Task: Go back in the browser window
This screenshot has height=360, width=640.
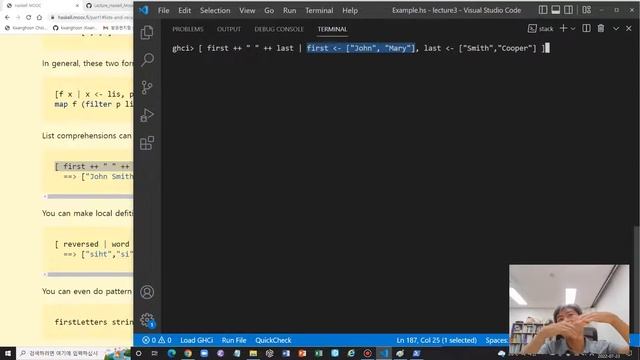Action: [7, 17]
